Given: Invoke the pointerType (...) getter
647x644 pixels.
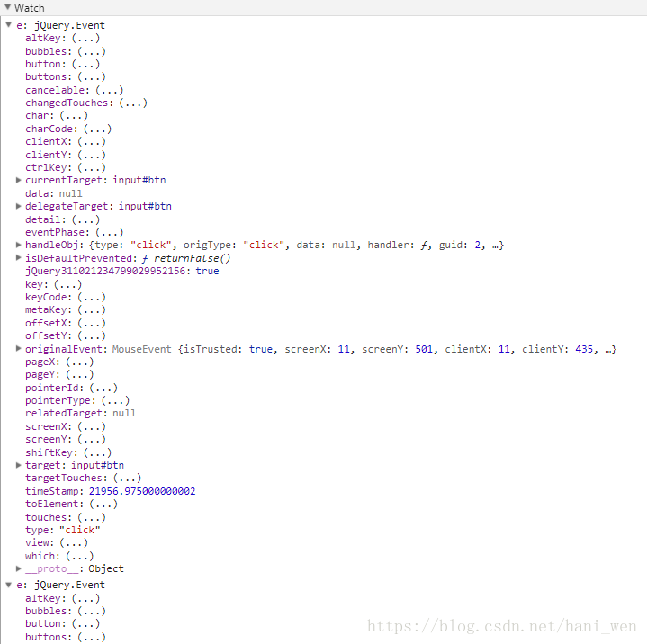Looking at the screenshot, I should [x=115, y=400].
